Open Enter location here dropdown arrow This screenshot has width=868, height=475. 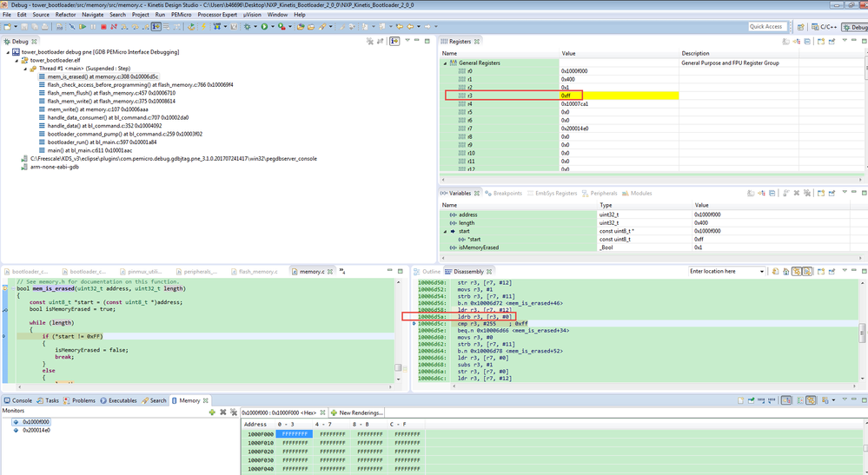coord(762,272)
